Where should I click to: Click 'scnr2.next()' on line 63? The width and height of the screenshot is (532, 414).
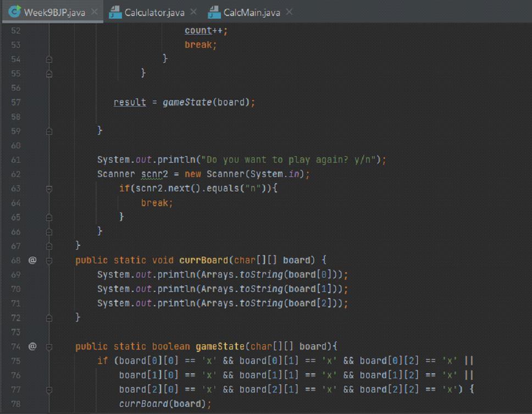[168, 189]
